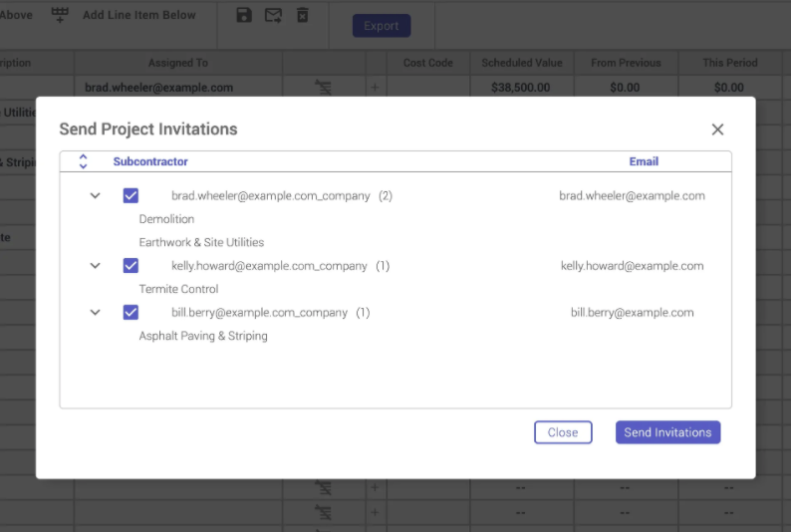Uncheck brad.wheeler@example.com_company checkbox
The image size is (791, 532).
[131, 196]
